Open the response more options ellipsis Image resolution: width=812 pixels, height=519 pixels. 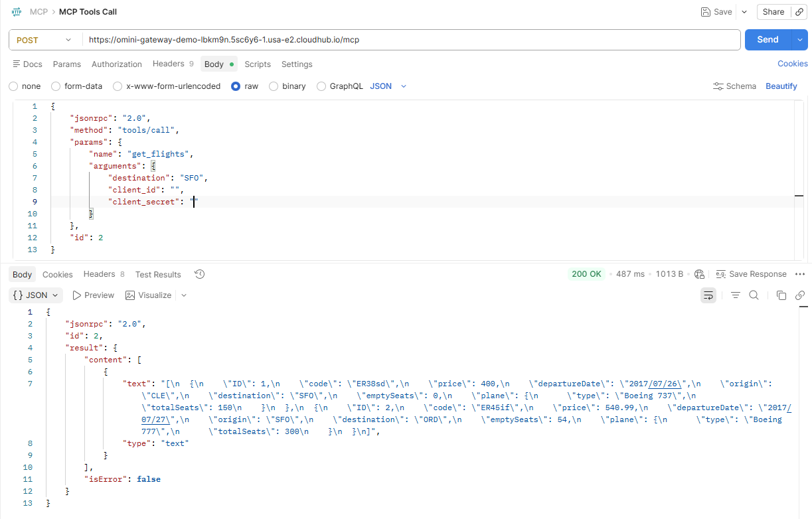tap(799, 274)
